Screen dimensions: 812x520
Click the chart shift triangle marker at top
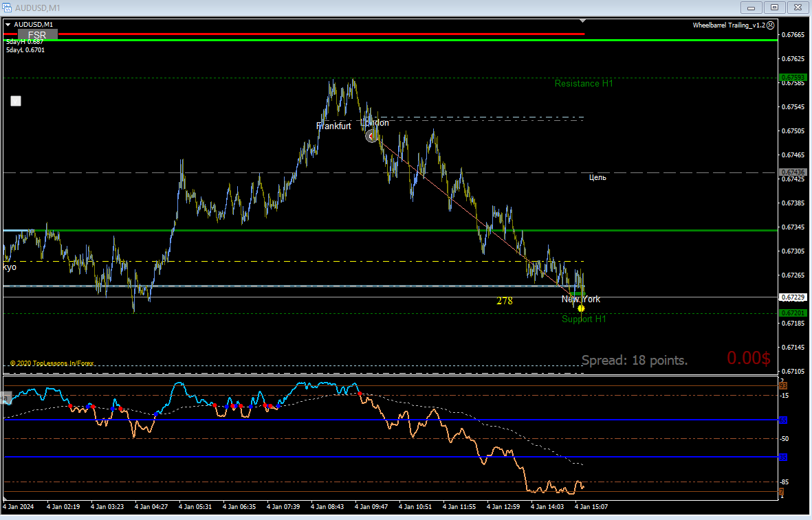point(582,21)
